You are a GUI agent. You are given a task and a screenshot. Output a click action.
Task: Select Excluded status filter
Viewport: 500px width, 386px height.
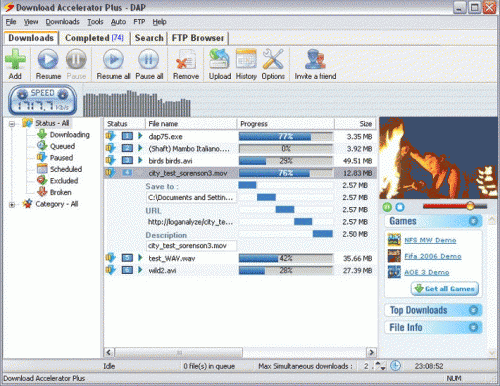pos(64,181)
